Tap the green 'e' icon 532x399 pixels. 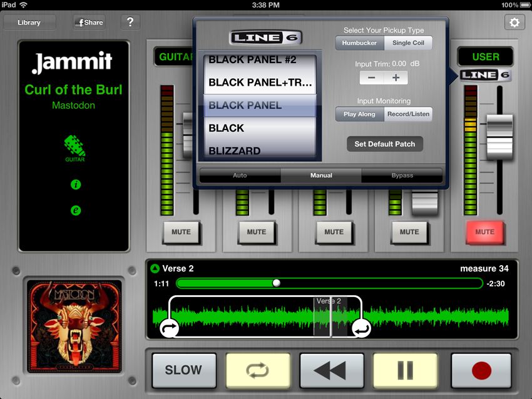pos(76,210)
